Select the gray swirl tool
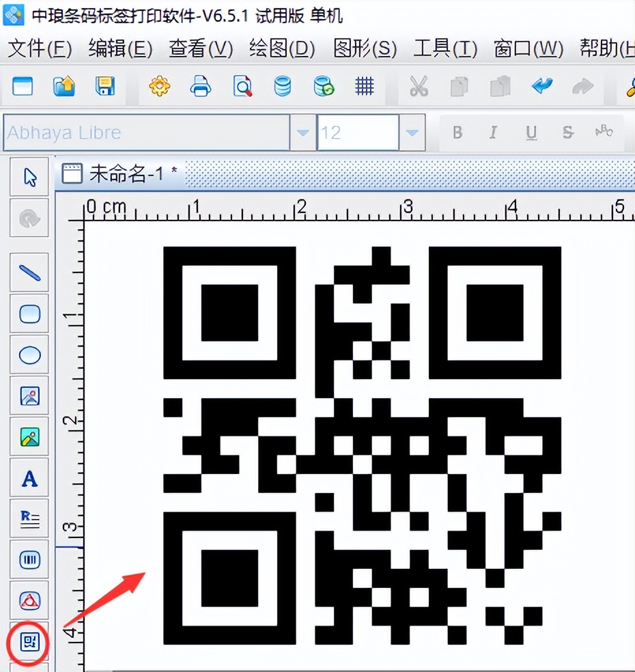The image size is (635, 672). pos(29,219)
